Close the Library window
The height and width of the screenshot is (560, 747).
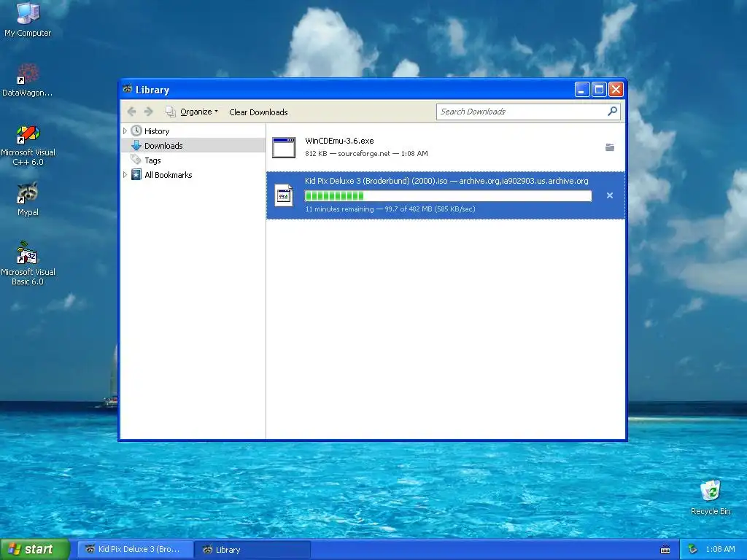click(x=616, y=89)
